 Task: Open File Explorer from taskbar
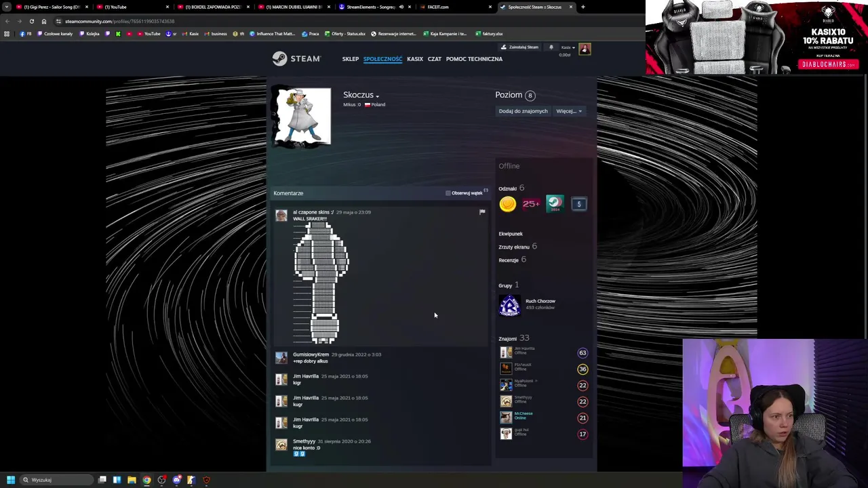pos(132,480)
